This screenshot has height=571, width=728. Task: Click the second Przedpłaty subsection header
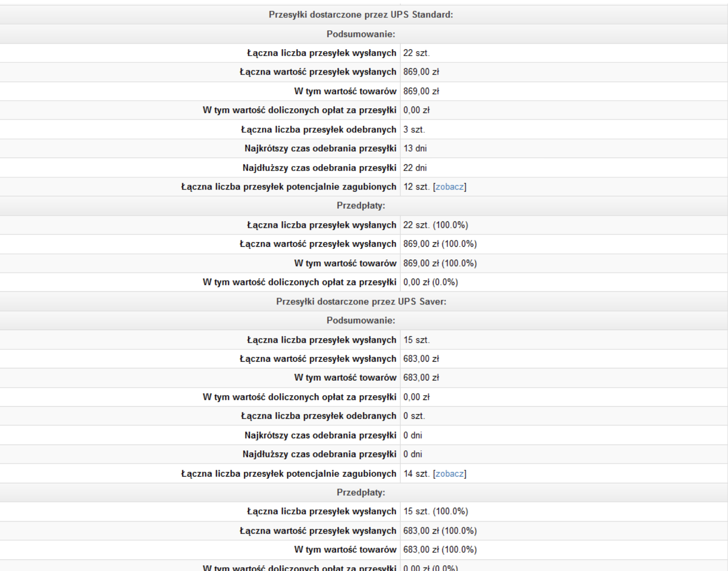pos(361,493)
